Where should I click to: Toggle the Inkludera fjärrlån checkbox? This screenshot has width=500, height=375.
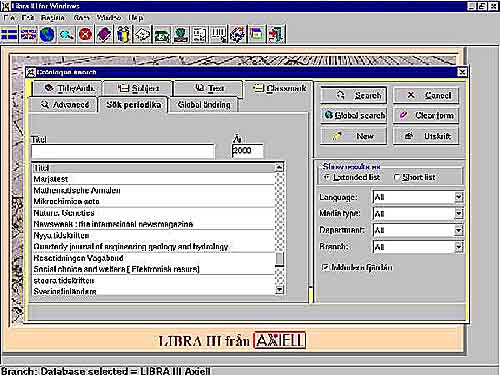325,267
